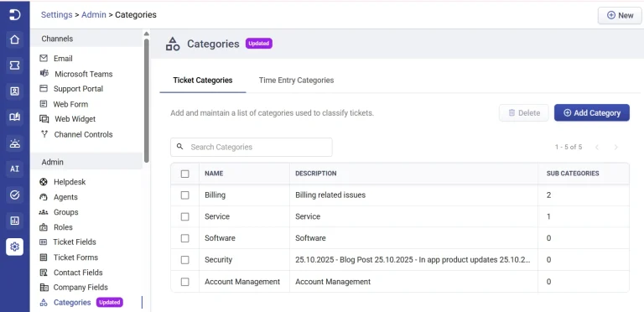This screenshot has height=312, width=644.
Task: Toggle the select-all checkbox in table header
Action: tap(184, 174)
